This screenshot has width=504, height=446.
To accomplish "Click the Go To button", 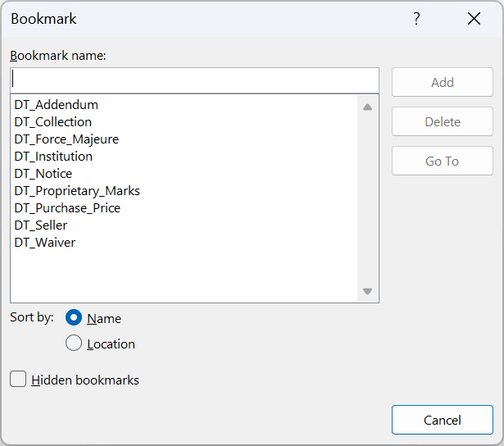I will point(442,161).
